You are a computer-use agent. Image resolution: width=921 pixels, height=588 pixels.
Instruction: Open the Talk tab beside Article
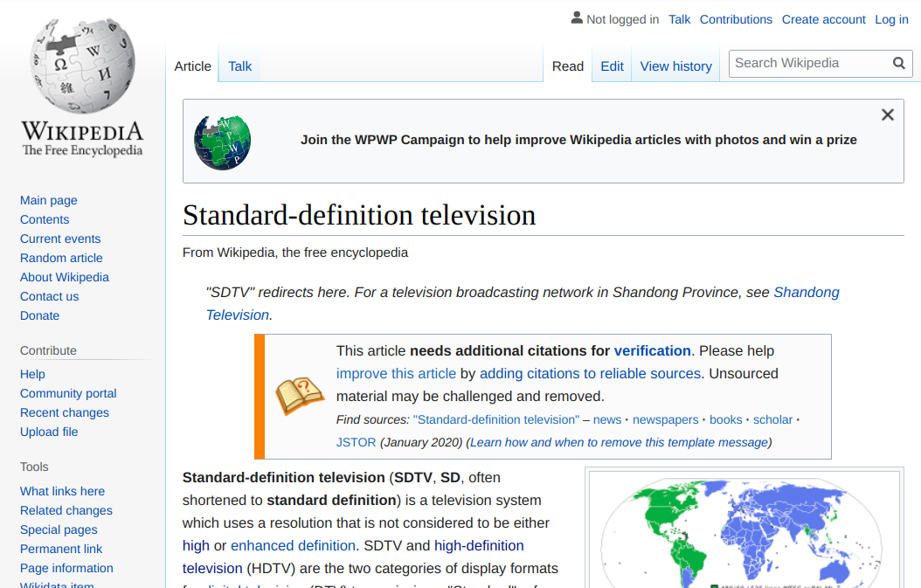(239, 66)
